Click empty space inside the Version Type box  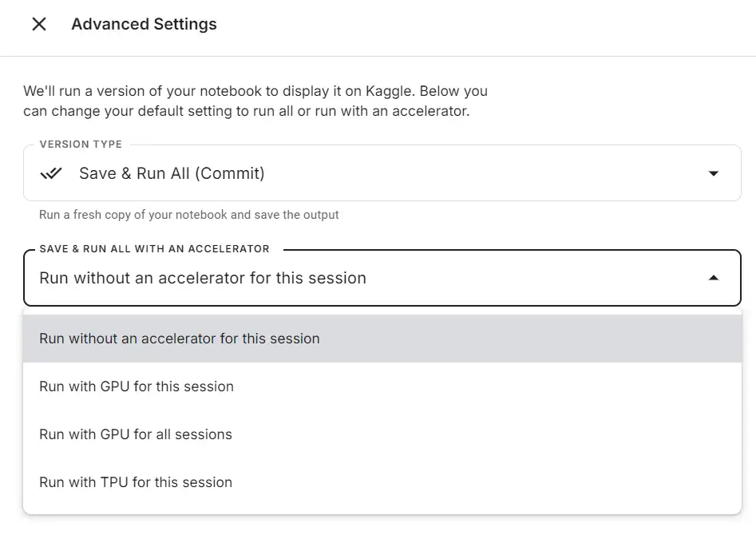(x=479, y=173)
